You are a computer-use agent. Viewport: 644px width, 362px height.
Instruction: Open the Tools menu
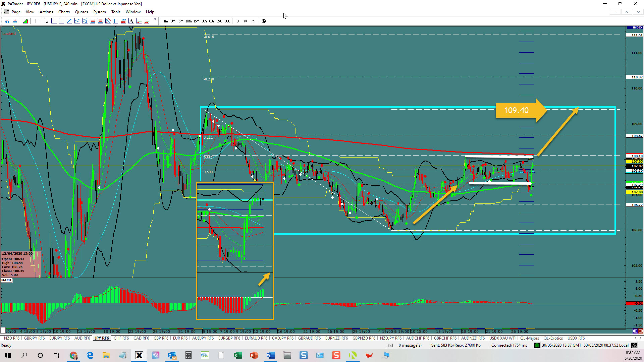(x=116, y=12)
